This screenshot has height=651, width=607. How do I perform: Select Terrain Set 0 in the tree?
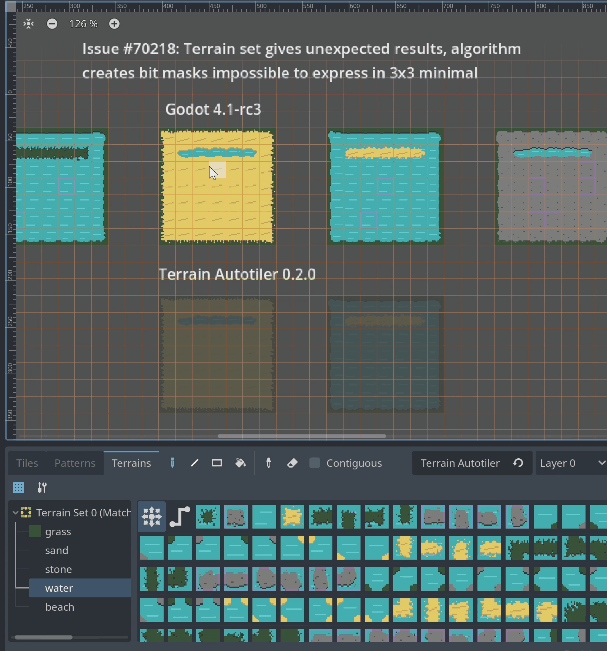tap(83, 513)
